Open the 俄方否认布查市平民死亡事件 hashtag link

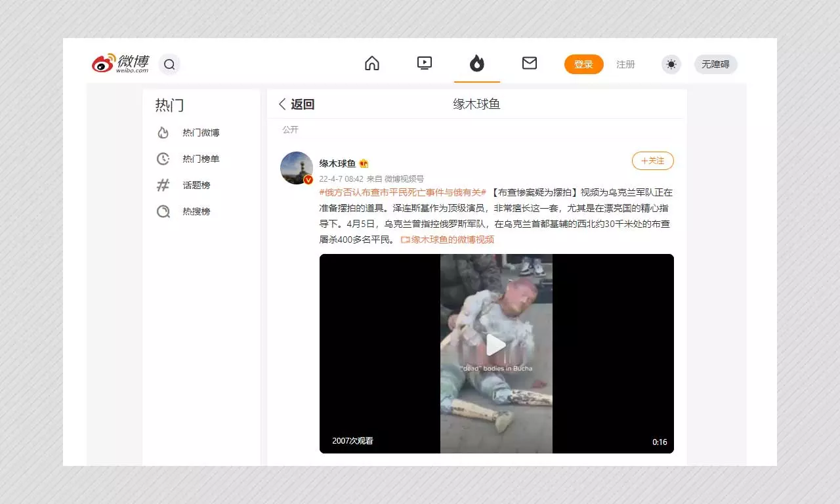click(402, 192)
